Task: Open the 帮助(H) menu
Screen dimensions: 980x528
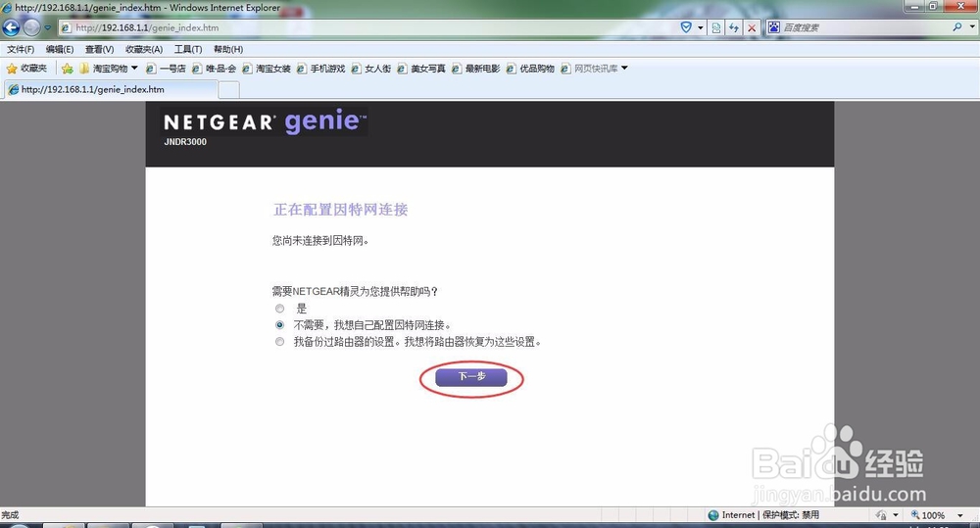Action: (x=228, y=49)
